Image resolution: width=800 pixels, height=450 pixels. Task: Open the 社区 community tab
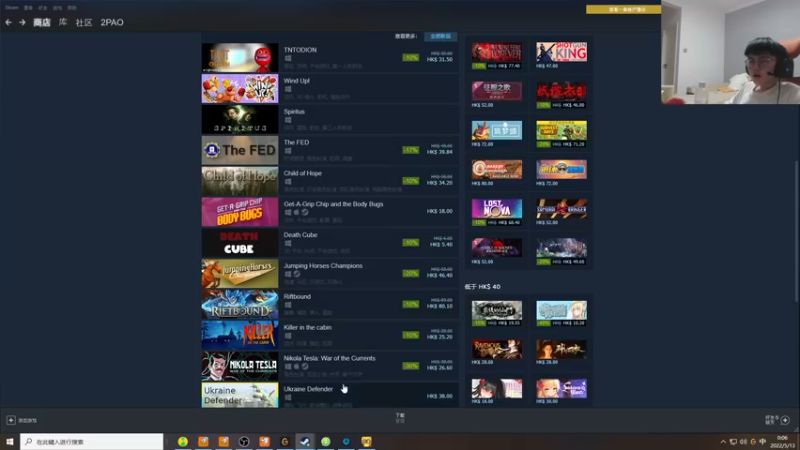coord(84,22)
